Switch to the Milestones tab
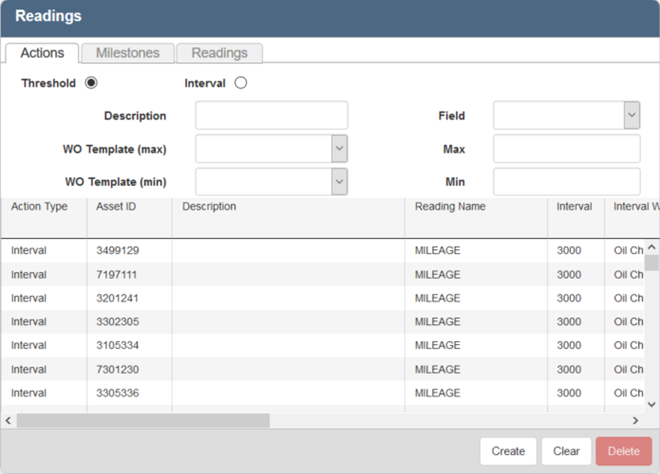 pyautogui.click(x=127, y=53)
